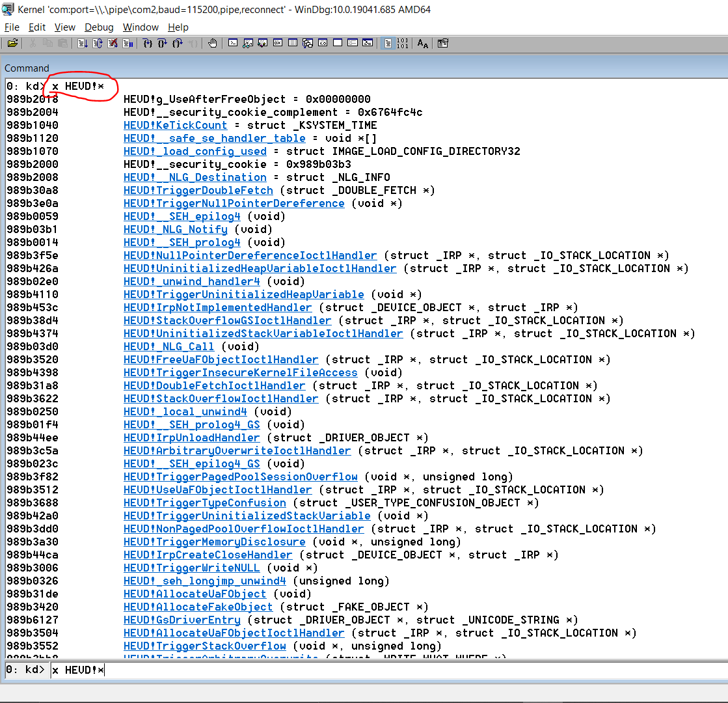Open the HEVD!TriggerDoubleFetch symbol link
The height and width of the screenshot is (703, 728).
(x=198, y=191)
